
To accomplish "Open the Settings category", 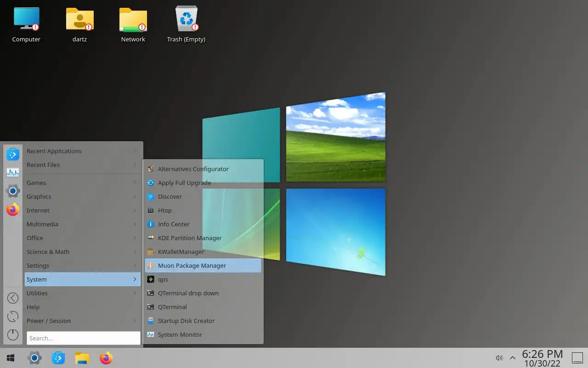I will pos(83,265).
